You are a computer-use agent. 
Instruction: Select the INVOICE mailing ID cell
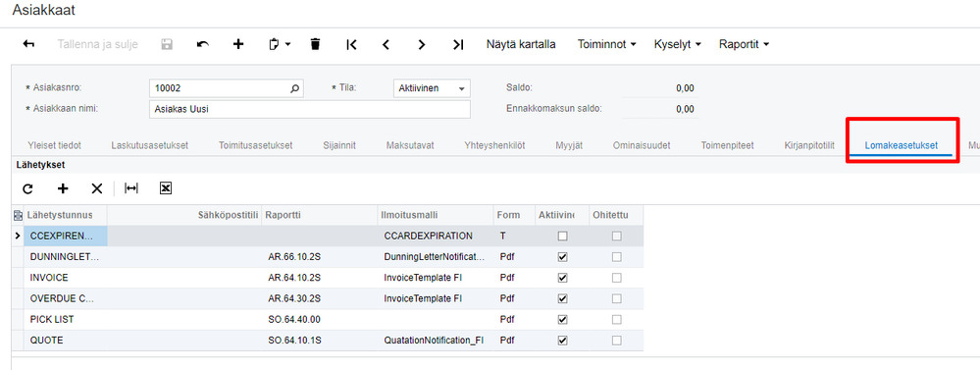pos(66,278)
